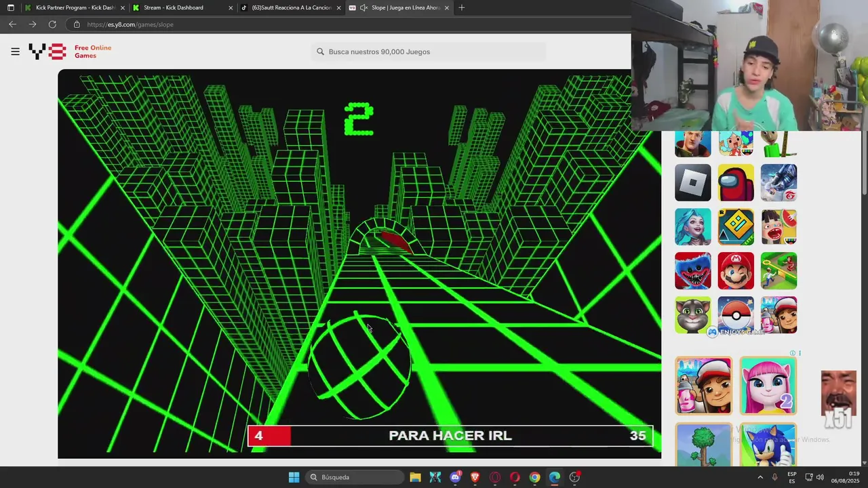Click the microphone tray icon
The image size is (868, 488).
pyautogui.click(x=774, y=477)
